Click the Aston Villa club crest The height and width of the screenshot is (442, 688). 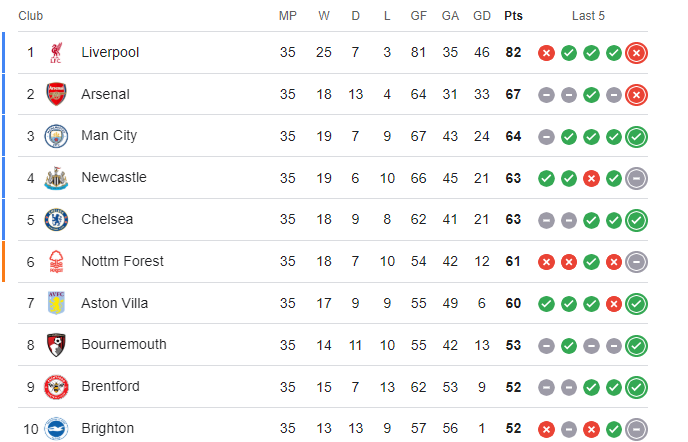[56, 304]
